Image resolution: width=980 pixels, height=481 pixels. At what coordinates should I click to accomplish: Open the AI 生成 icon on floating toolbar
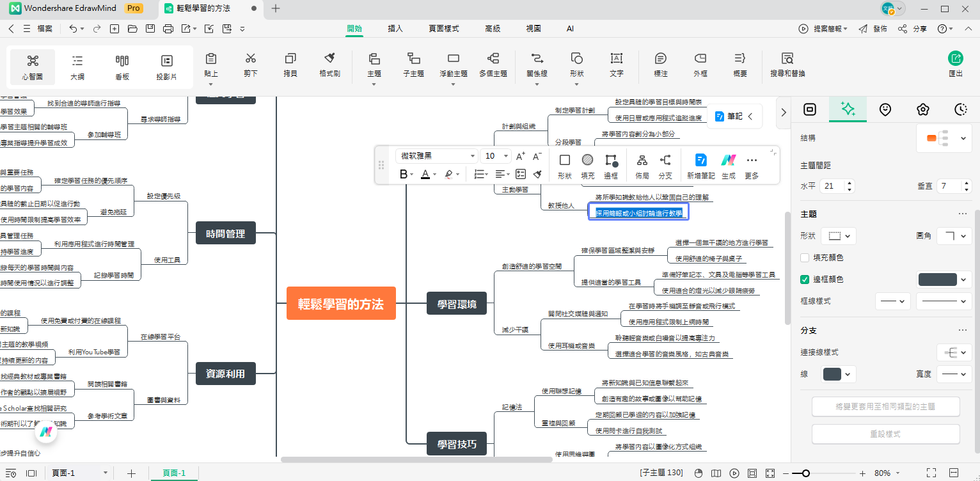click(728, 165)
